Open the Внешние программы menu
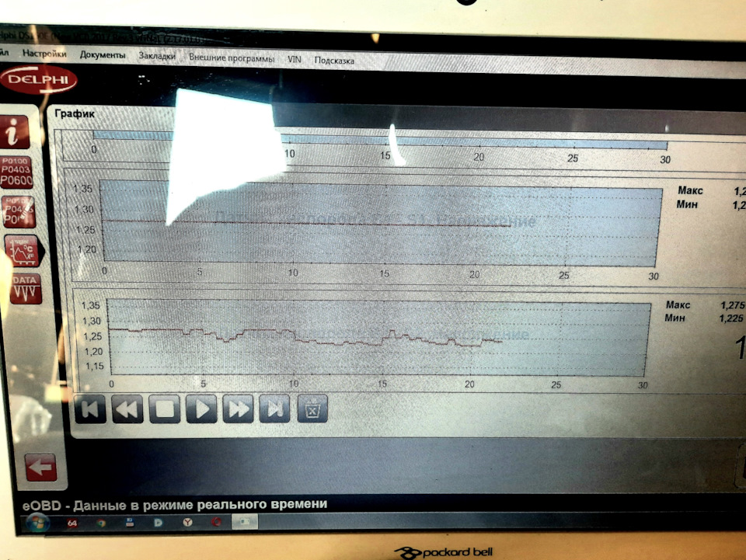 coord(232,58)
